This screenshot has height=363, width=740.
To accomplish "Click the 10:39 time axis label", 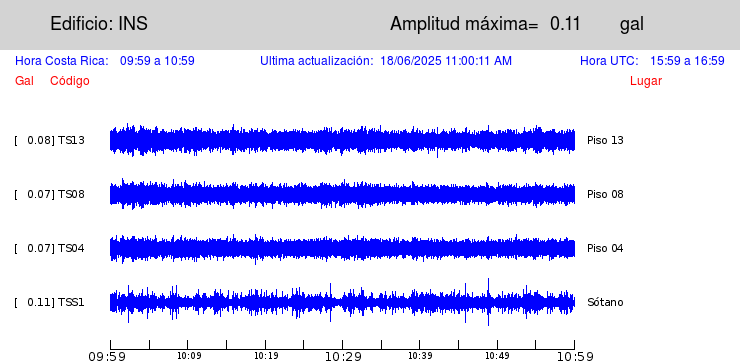I will (420, 355).
